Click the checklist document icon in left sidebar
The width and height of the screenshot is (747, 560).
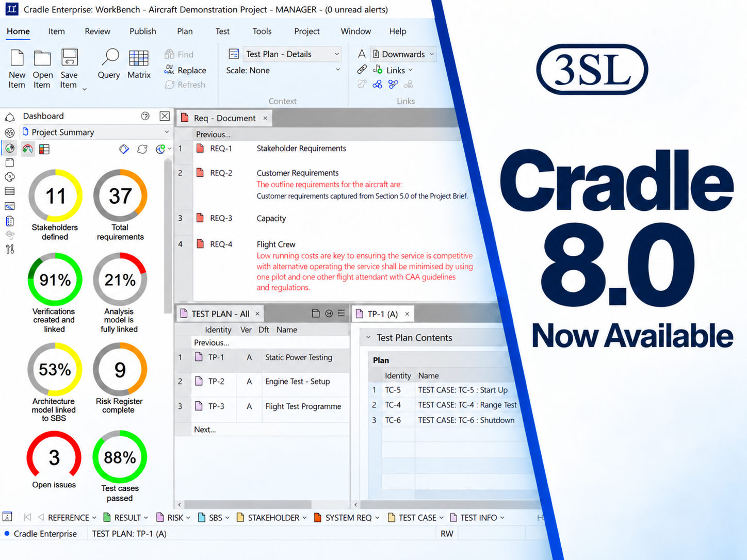(x=10, y=221)
